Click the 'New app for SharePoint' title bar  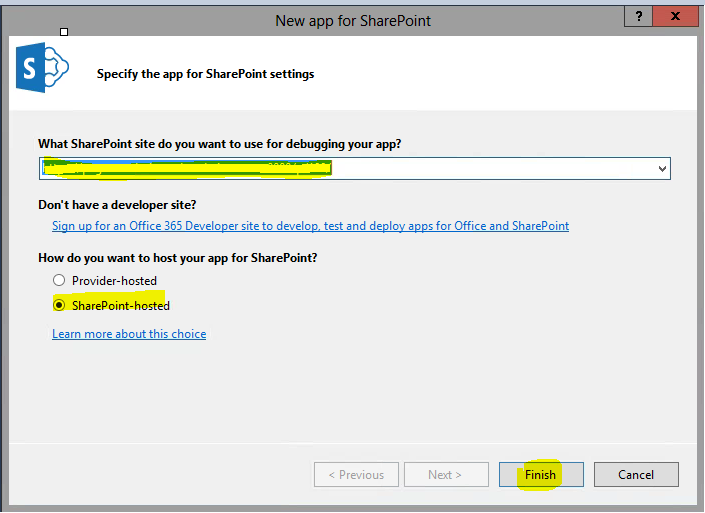pos(353,20)
